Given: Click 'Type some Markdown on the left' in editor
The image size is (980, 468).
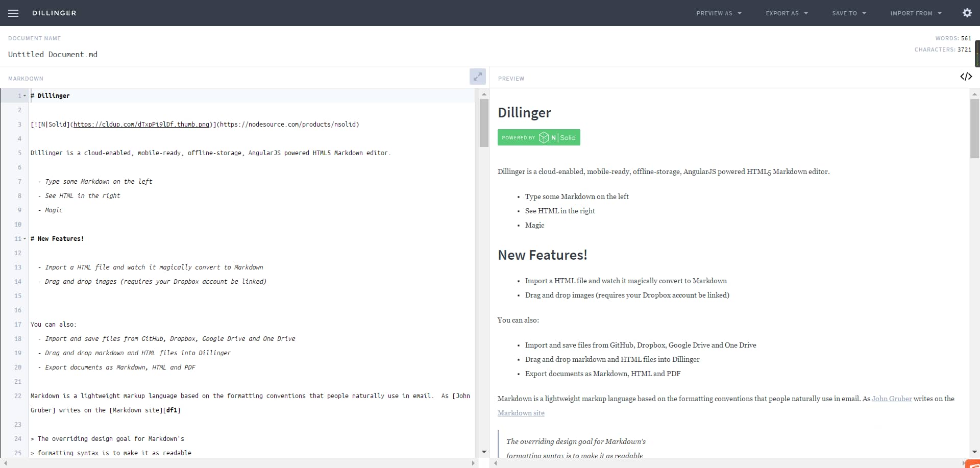Looking at the screenshot, I should (99, 182).
